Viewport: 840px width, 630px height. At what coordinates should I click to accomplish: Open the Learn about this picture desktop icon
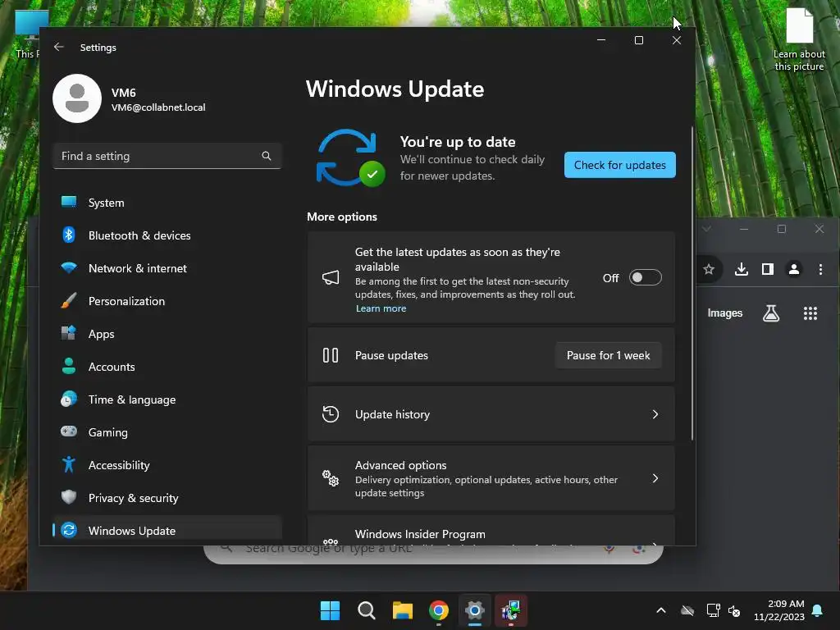799,39
